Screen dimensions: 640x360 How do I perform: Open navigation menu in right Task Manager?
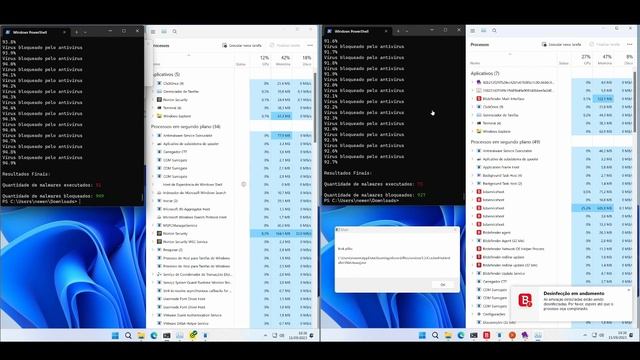pos(473,31)
